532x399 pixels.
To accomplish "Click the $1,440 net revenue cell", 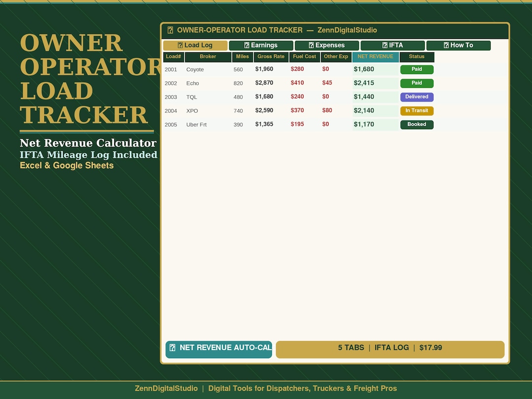I will pyautogui.click(x=375, y=97).
